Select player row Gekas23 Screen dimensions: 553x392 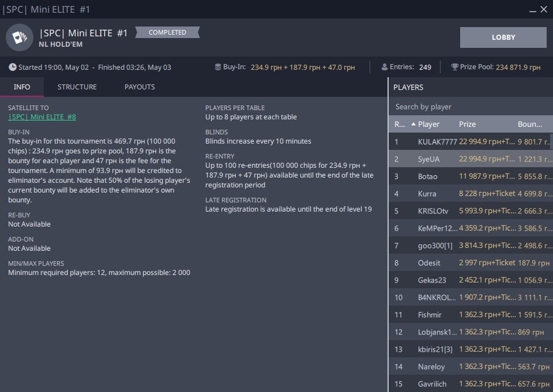[469, 280]
